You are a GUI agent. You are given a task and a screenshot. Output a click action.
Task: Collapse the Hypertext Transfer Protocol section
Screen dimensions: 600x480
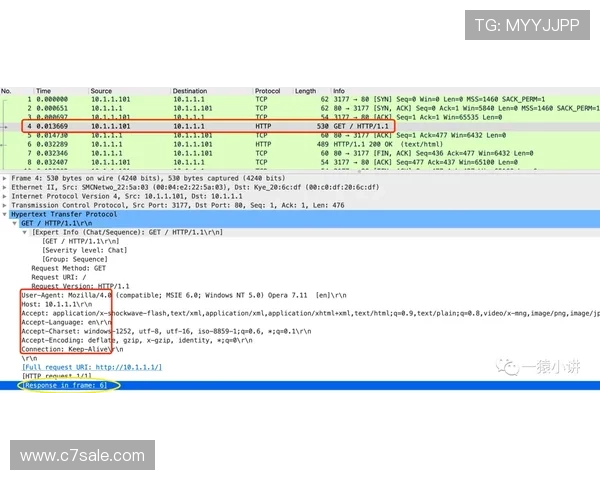tap(5, 214)
